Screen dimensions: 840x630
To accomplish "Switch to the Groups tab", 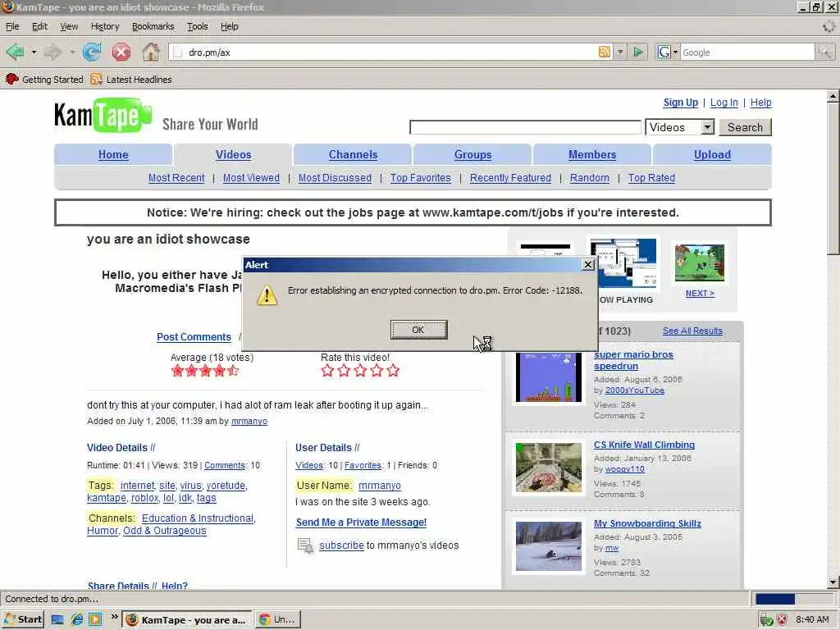I will [472, 154].
